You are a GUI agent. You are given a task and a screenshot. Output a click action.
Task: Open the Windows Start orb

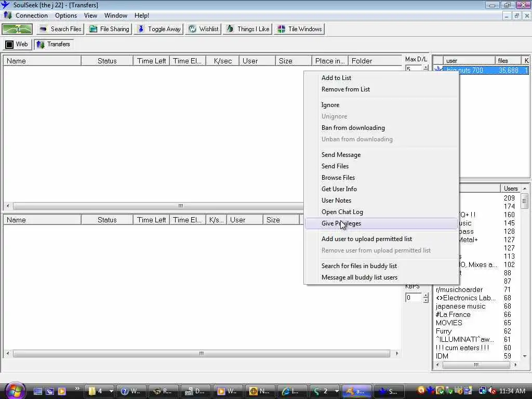pos(14,391)
